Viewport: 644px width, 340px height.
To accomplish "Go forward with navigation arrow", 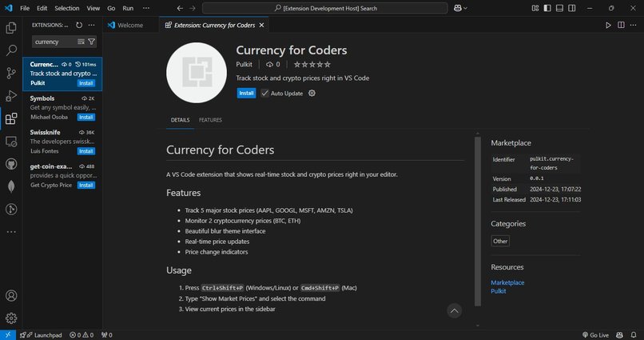I will (x=193, y=8).
